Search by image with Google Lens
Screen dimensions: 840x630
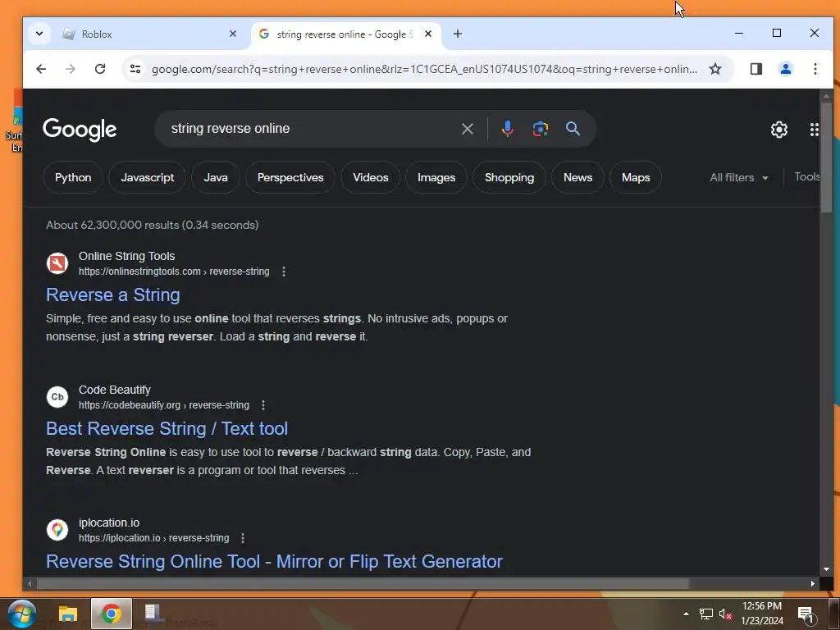540,129
